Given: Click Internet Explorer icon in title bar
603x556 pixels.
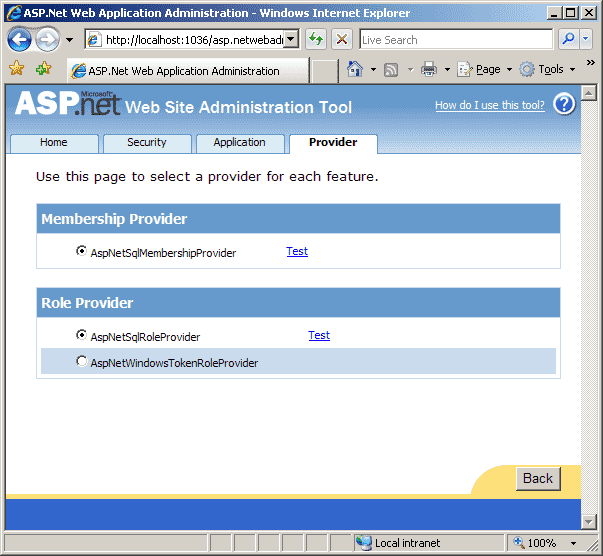Looking at the screenshot, I should tap(14, 13).
